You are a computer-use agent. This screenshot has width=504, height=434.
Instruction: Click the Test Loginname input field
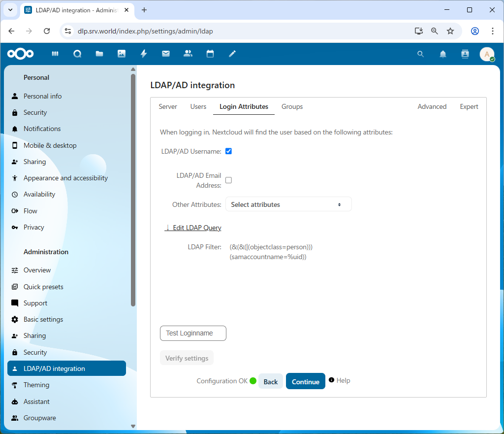point(193,334)
